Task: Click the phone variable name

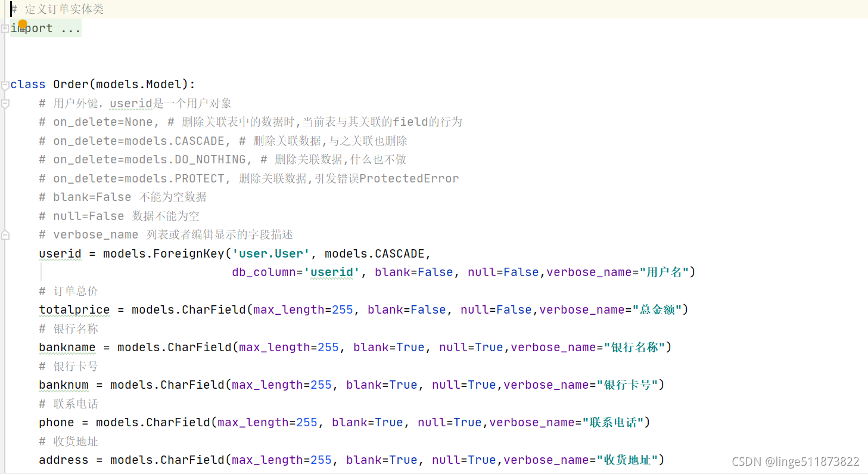Action: point(57,422)
